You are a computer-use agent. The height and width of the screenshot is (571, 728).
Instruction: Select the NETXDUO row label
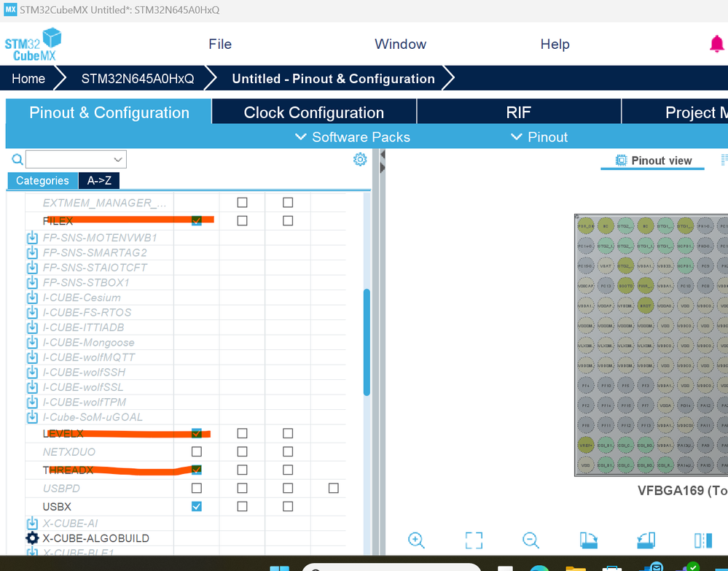tap(69, 451)
